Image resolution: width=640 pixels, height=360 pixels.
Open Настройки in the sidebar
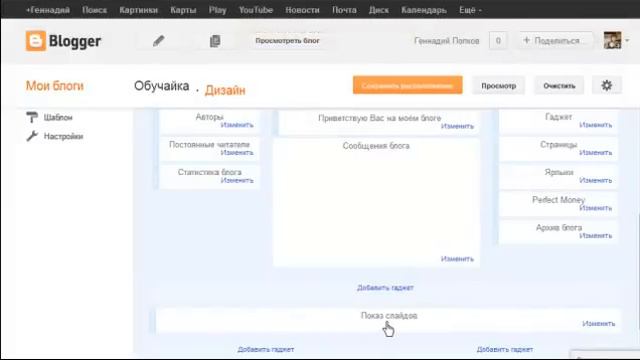coord(63,136)
